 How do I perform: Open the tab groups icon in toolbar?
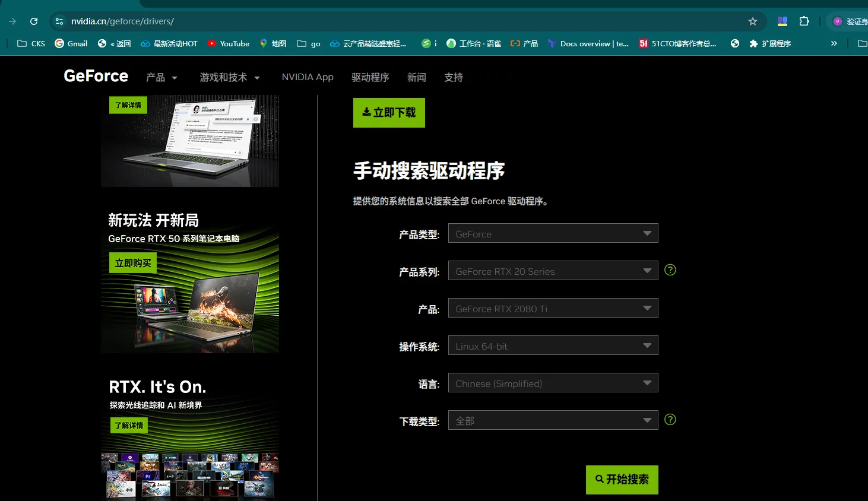[783, 21]
